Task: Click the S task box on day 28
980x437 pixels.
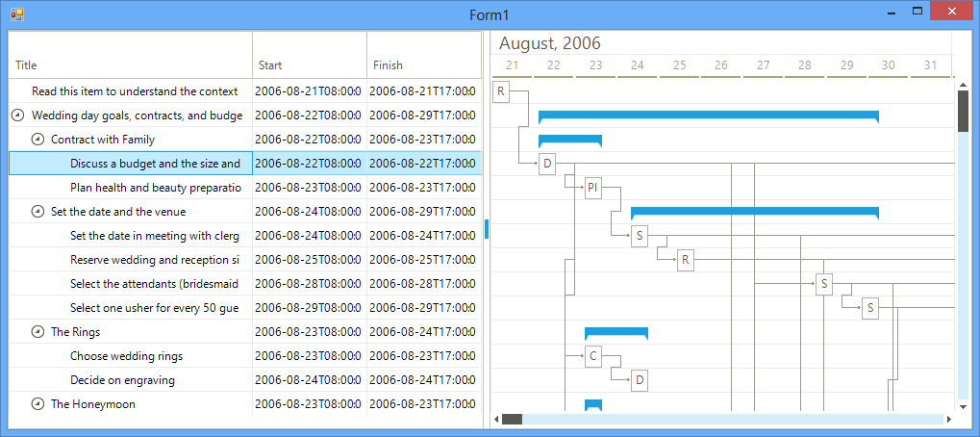Action: click(x=824, y=285)
